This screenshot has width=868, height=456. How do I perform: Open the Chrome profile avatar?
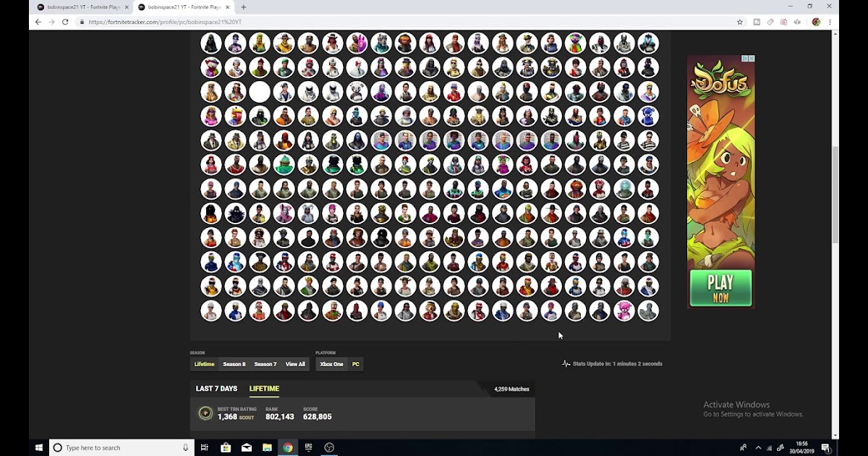pos(816,22)
